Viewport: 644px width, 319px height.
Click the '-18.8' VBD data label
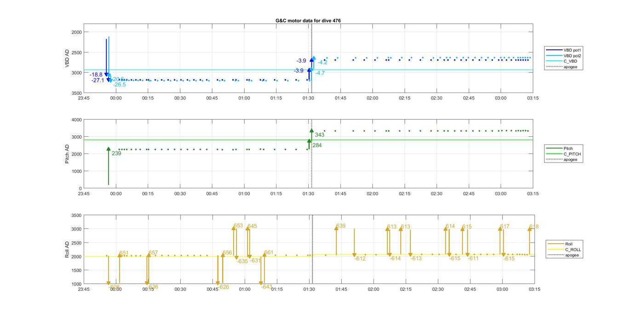pos(96,75)
